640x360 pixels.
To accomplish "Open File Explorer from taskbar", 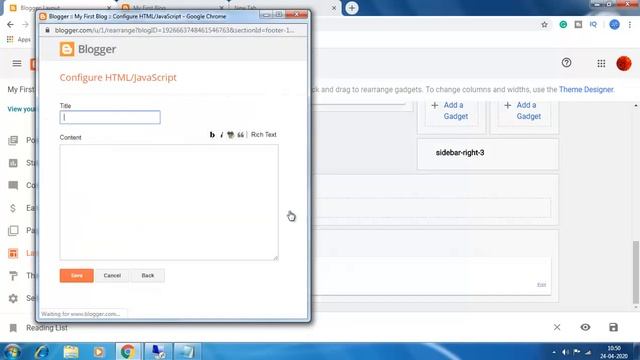I will (71, 351).
